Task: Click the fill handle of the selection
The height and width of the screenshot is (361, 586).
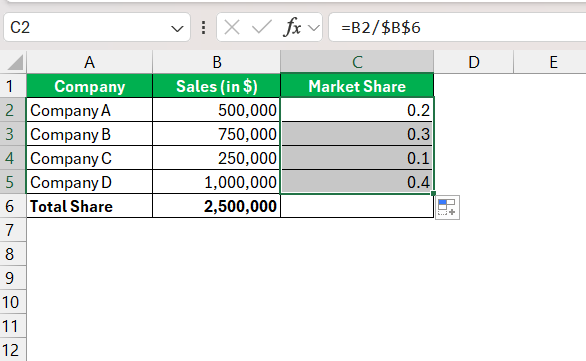Action: (433, 193)
